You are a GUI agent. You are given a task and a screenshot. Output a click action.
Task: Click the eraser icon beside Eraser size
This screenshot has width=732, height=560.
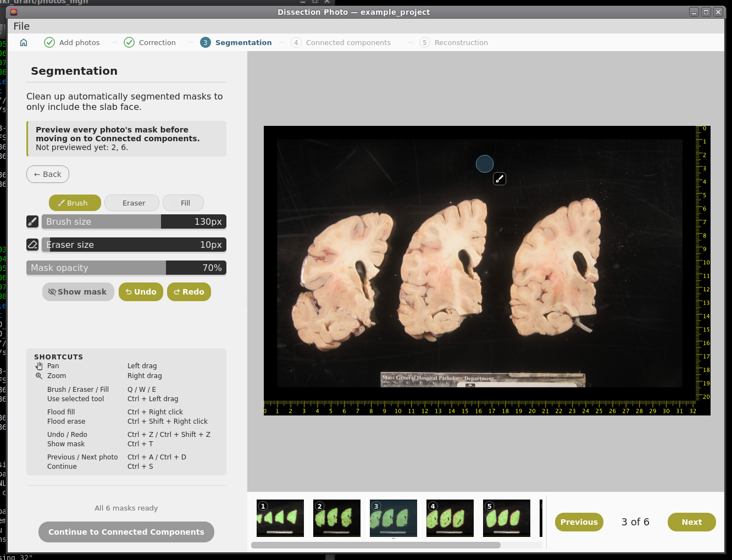32,245
